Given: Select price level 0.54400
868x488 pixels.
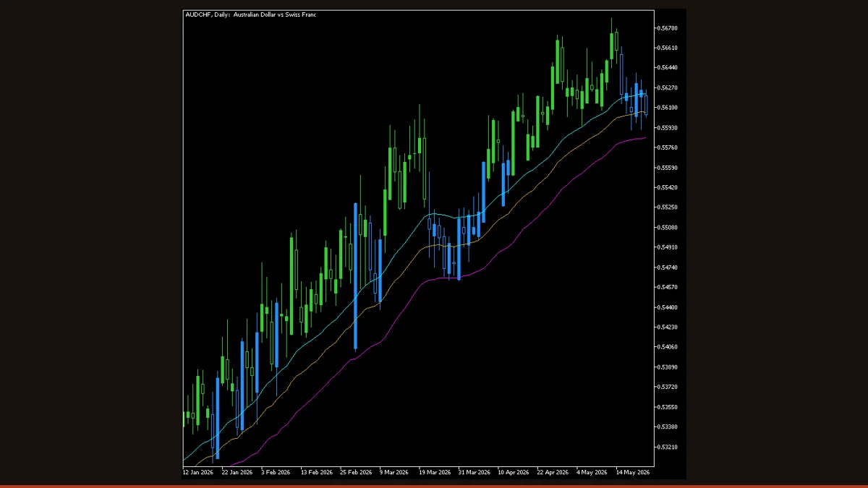Looking at the screenshot, I should [x=668, y=307].
